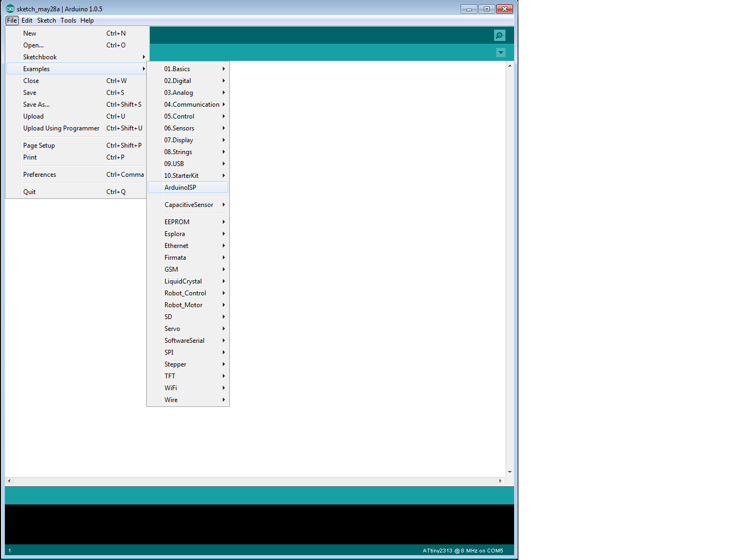
Task: Click the Arduino logo in title bar
Action: (x=10, y=9)
